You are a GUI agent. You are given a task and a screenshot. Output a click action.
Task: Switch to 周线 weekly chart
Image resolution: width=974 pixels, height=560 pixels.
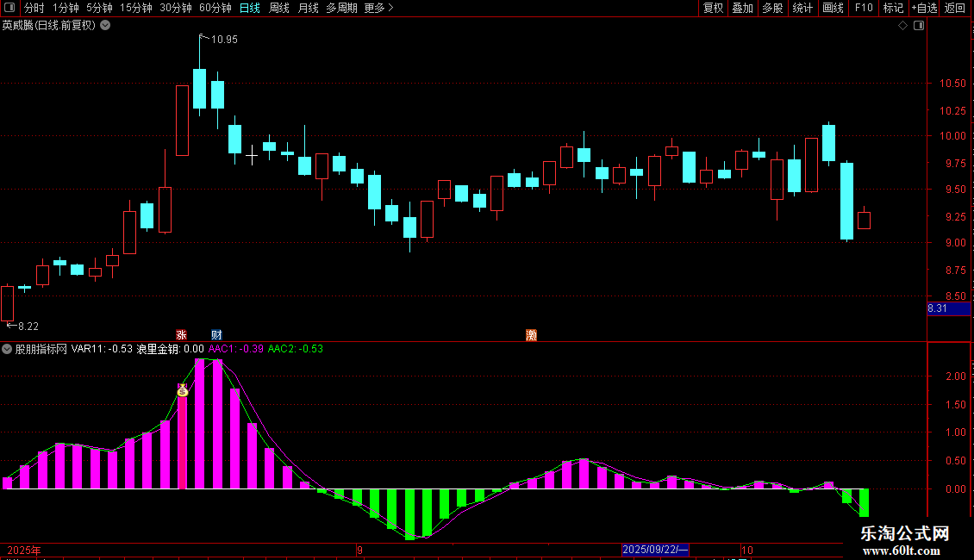[279, 8]
